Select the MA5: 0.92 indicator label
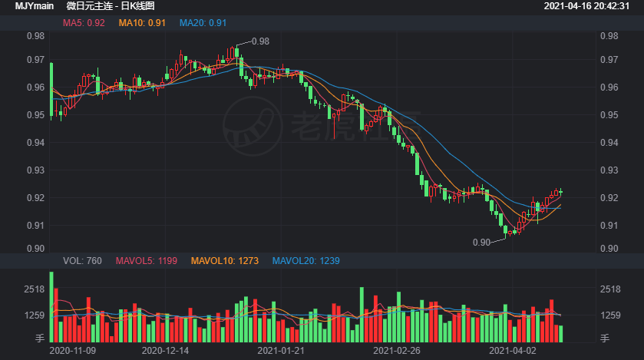 click(x=84, y=23)
